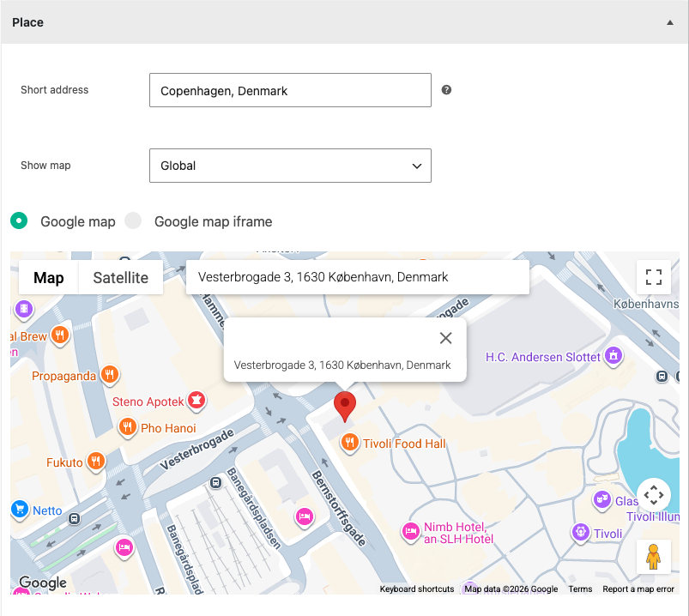Click the hotel marker near Bernstorffsgade
689x616 pixels.
point(304,516)
